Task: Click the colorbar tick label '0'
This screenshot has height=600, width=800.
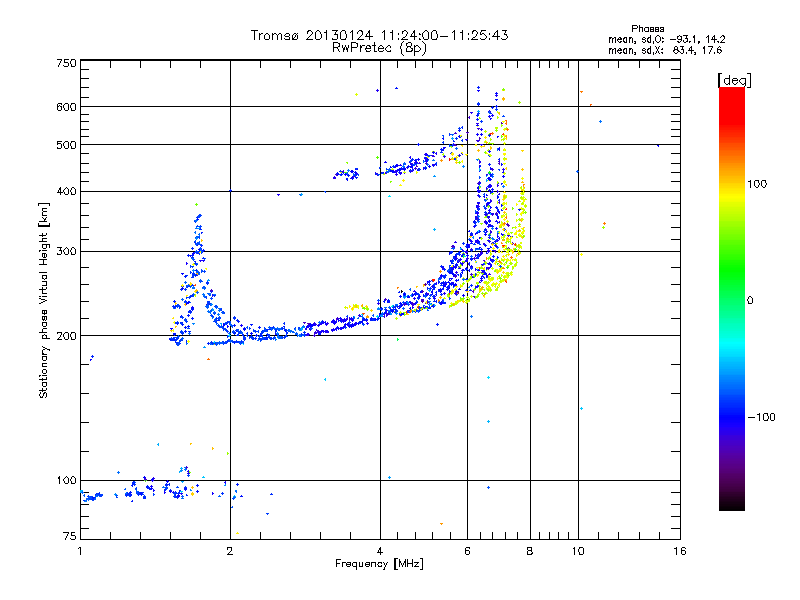Action: (x=750, y=301)
